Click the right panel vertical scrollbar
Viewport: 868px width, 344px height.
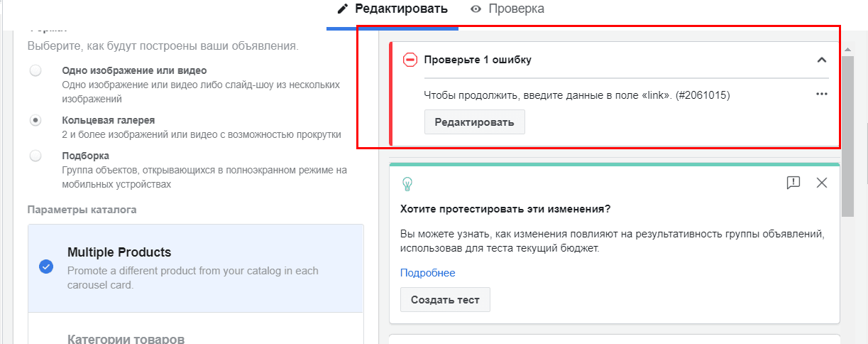[847, 135]
